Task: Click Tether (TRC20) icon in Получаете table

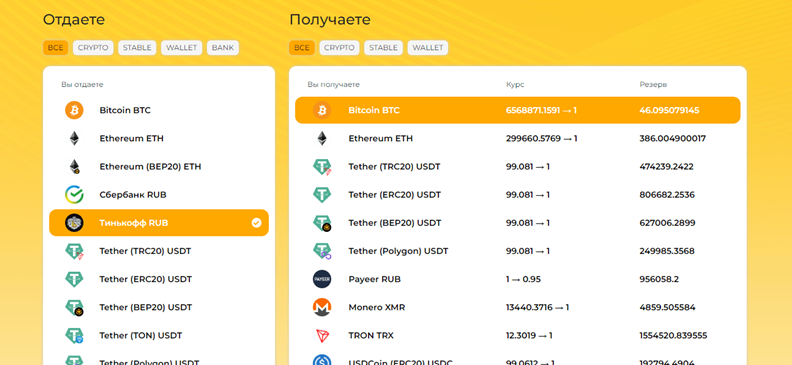Action: click(x=322, y=167)
